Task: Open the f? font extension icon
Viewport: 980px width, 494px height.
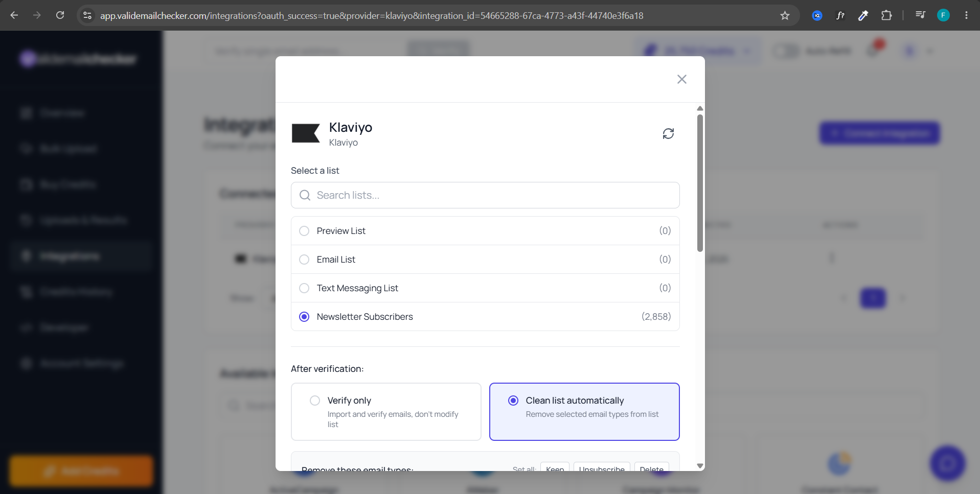Action: (840, 16)
